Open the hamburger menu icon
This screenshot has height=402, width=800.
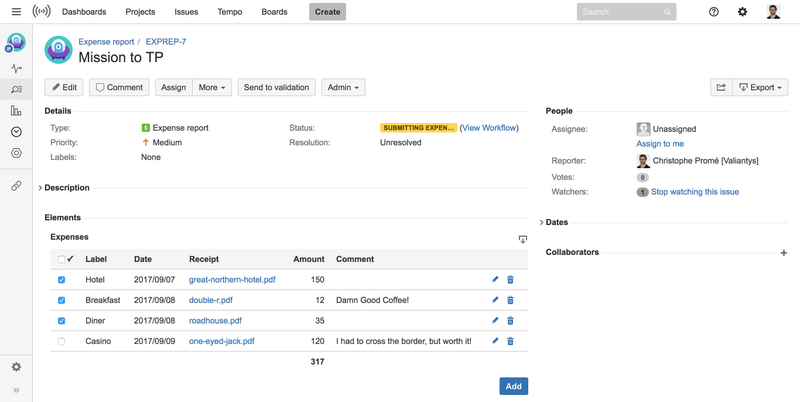[x=16, y=12]
